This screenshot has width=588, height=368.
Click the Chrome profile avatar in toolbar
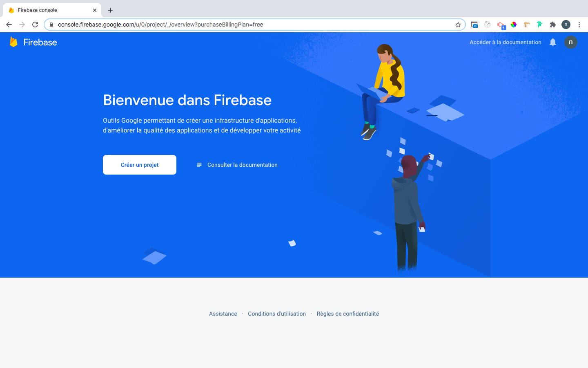(x=566, y=25)
